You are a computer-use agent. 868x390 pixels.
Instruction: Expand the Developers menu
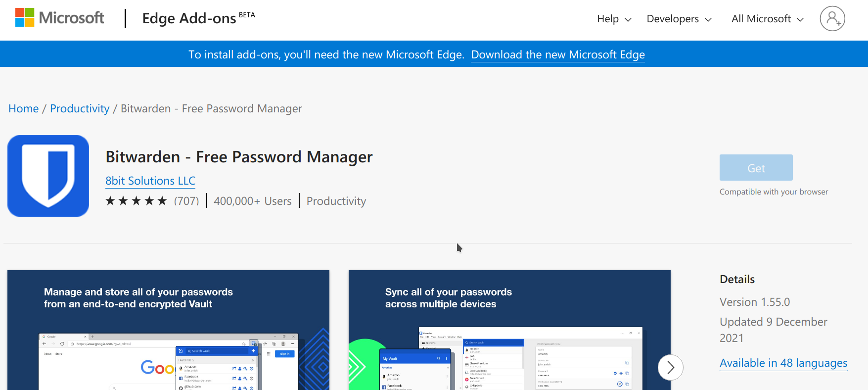point(679,19)
